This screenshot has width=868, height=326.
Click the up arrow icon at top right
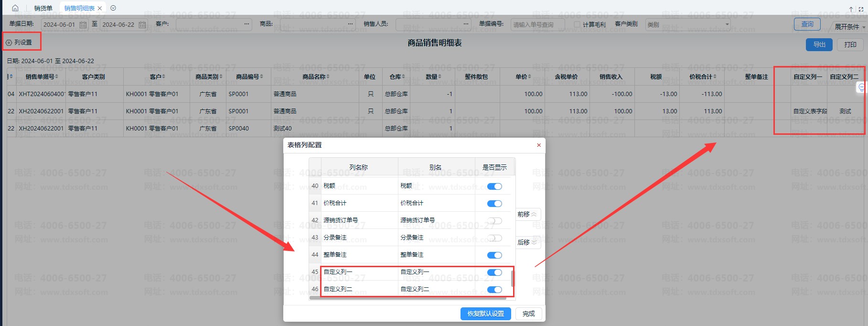click(851, 9)
